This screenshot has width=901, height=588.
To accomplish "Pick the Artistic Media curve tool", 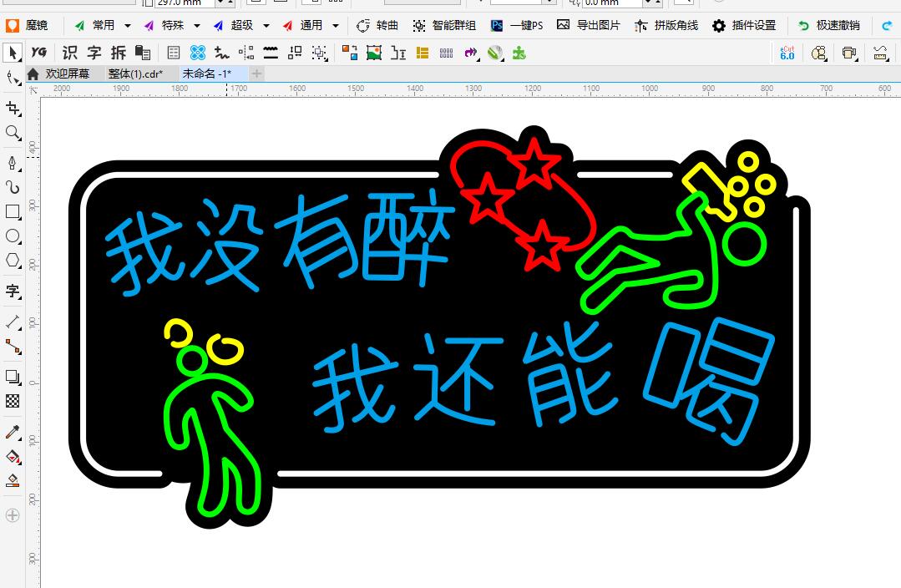I will click(x=12, y=187).
